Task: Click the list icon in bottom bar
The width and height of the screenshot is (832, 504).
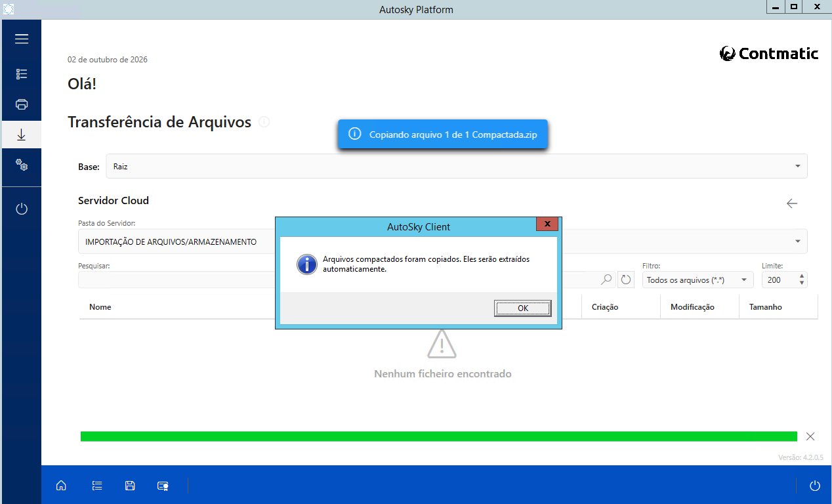Action: 97,486
